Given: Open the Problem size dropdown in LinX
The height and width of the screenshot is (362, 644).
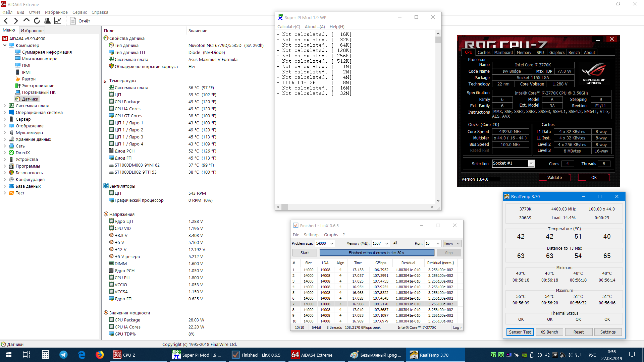Looking at the screenshot, I should (332, 244).
